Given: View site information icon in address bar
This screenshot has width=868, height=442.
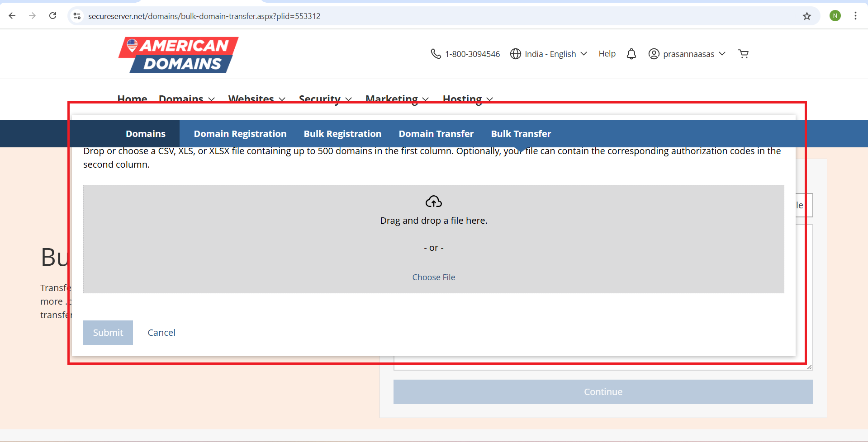Looking at the screenshot, I should 77,16.
